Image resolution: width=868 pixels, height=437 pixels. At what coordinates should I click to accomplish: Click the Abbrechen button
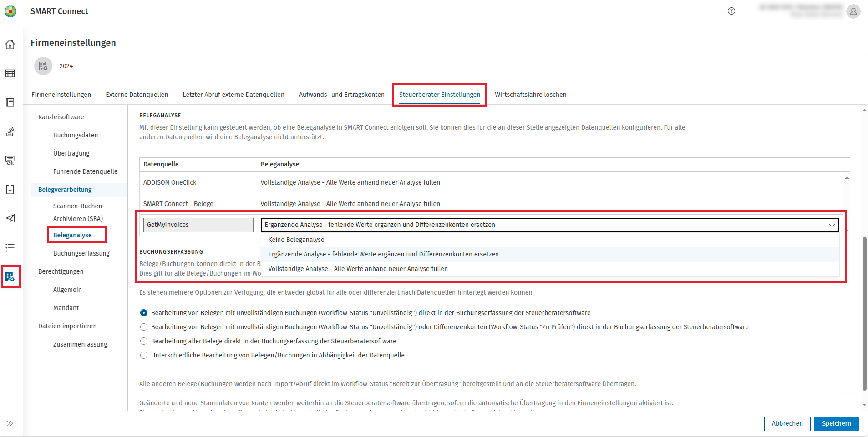coord(787,423)
